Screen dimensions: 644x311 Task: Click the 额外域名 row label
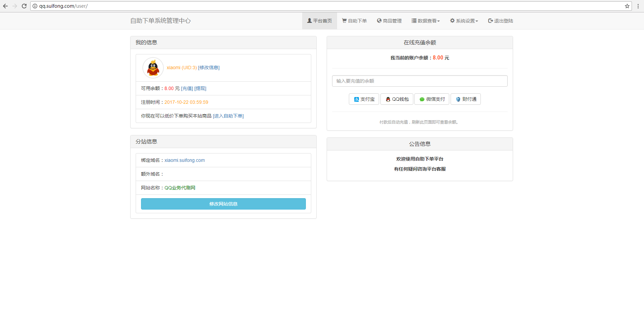pos(152,174)
